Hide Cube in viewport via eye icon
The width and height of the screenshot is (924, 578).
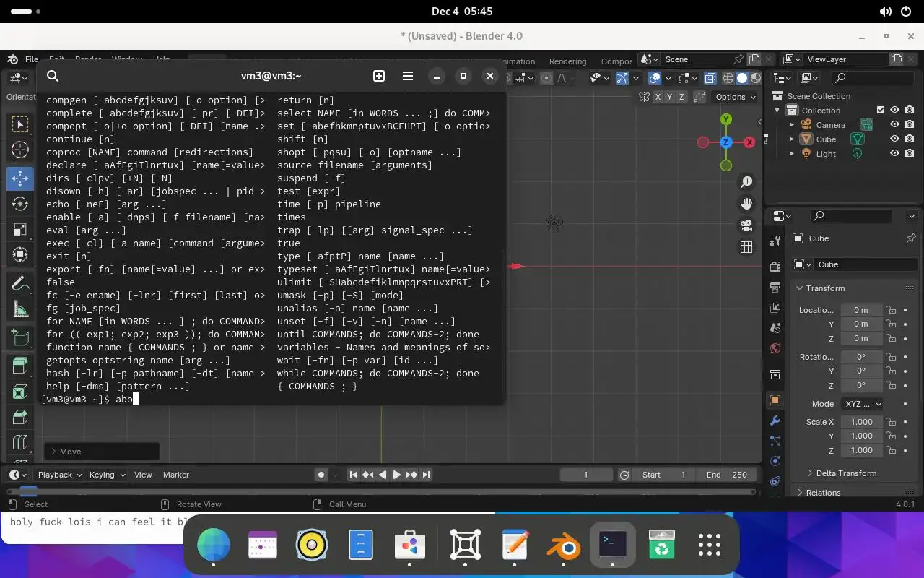[894, 139]
